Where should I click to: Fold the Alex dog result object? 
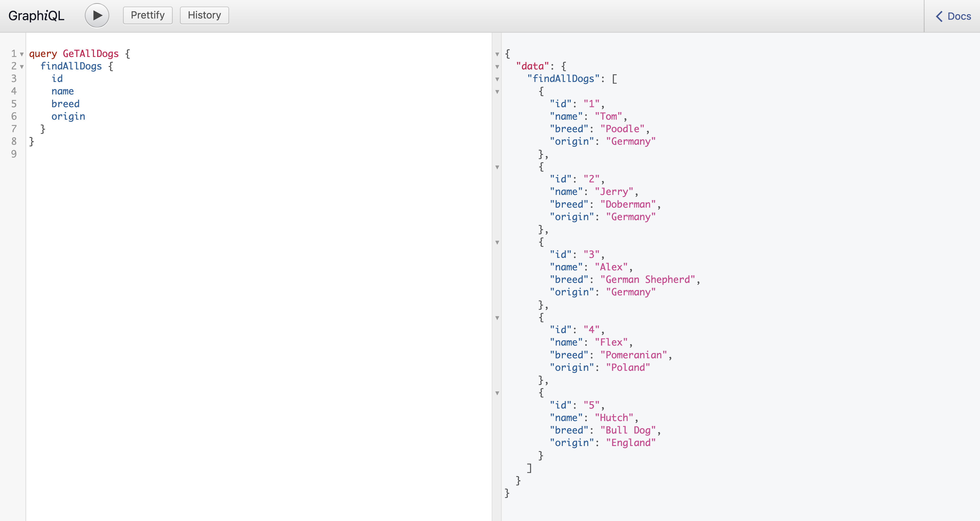coord(497,242)
